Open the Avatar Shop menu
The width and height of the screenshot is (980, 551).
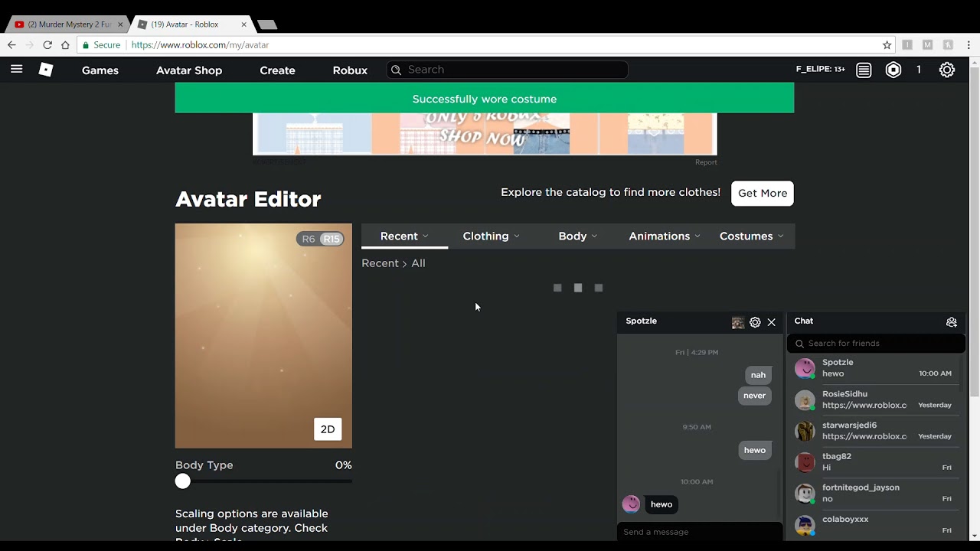coord(189,70)
